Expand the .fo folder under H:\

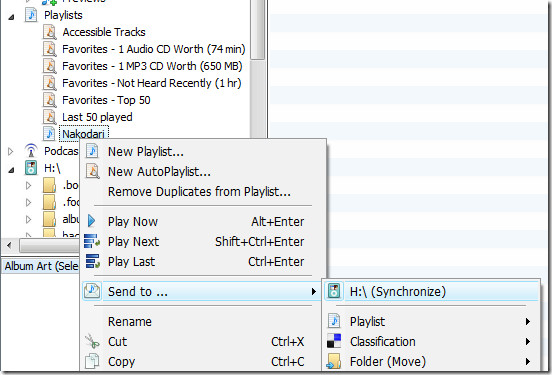[x=29, y=202]
